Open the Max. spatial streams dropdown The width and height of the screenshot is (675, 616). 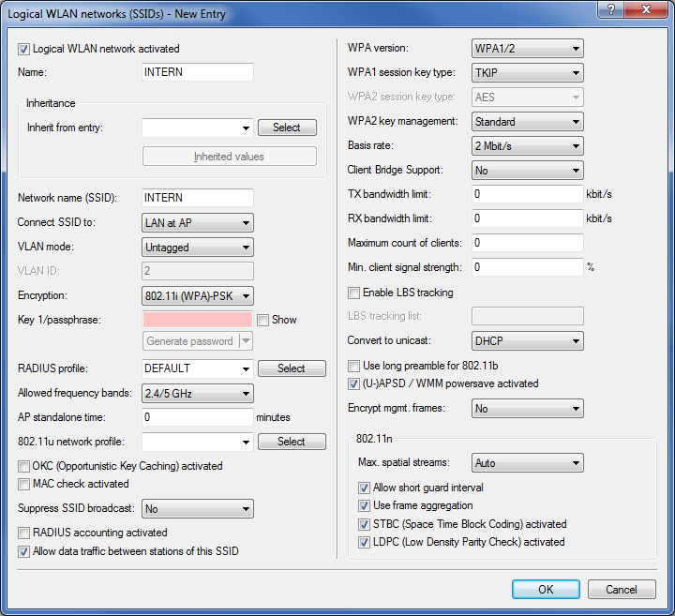pos(528,463)
